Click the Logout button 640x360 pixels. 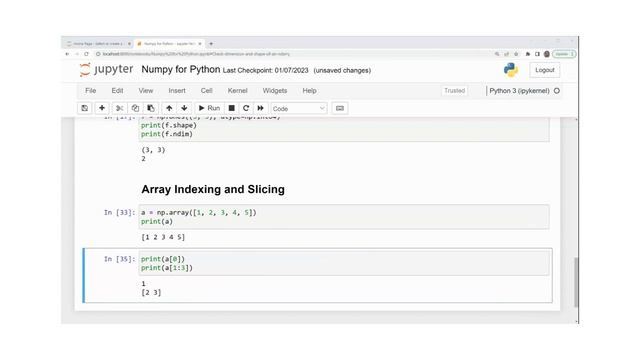(544, 70)
